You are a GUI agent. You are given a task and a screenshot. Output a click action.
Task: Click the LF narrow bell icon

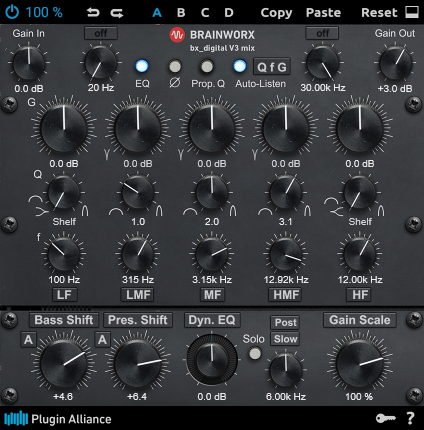(85, 210)
